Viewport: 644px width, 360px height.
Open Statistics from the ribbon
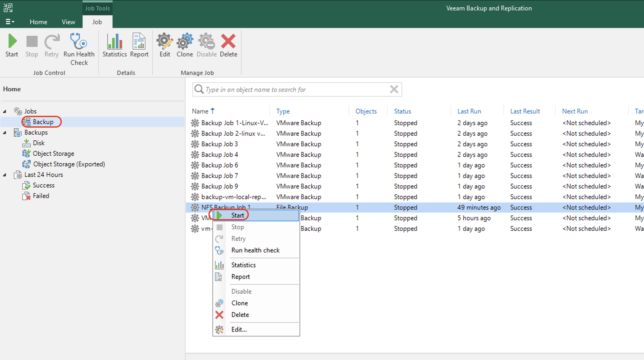pyautogui.click(x=115, y=45)
